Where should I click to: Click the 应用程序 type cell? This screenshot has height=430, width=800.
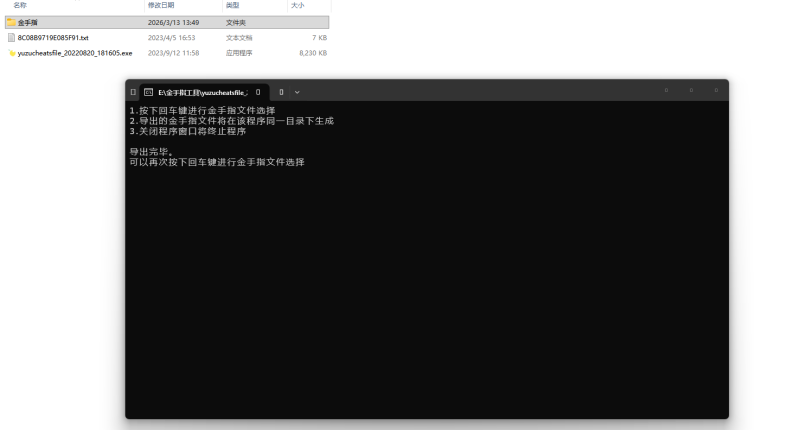click(x=239, y=53)
